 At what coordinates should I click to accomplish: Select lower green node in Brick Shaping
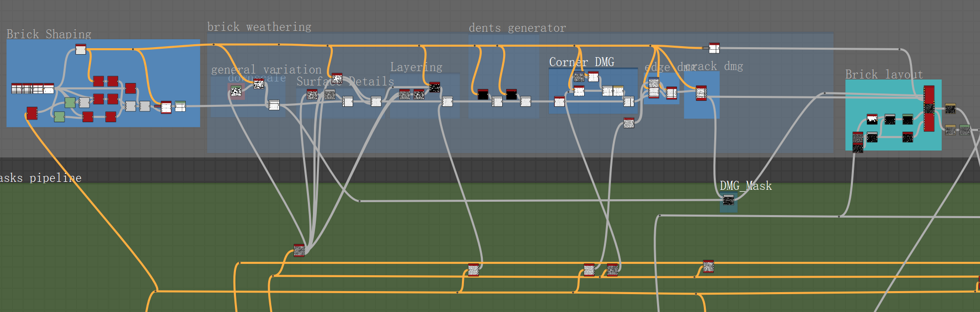59,117
